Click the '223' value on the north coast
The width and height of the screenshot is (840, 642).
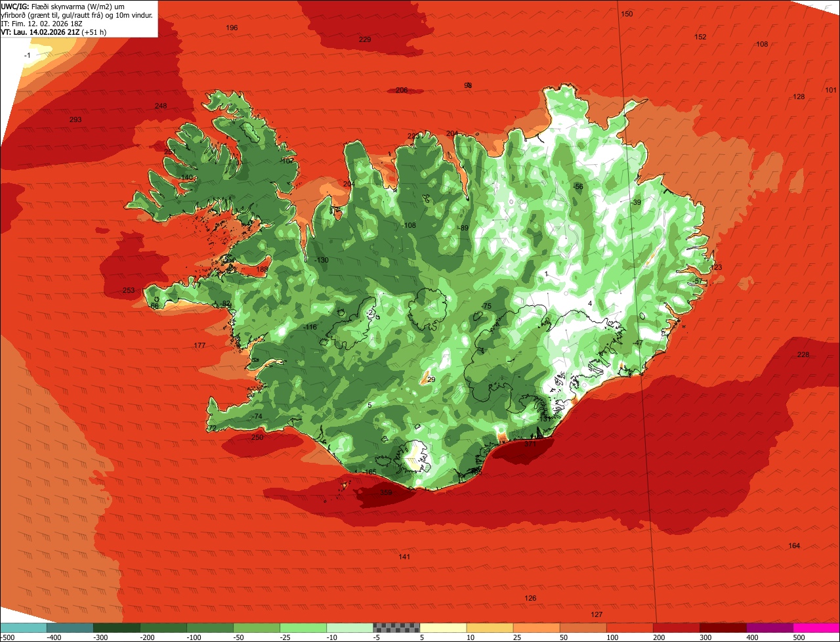pos(413,136)
